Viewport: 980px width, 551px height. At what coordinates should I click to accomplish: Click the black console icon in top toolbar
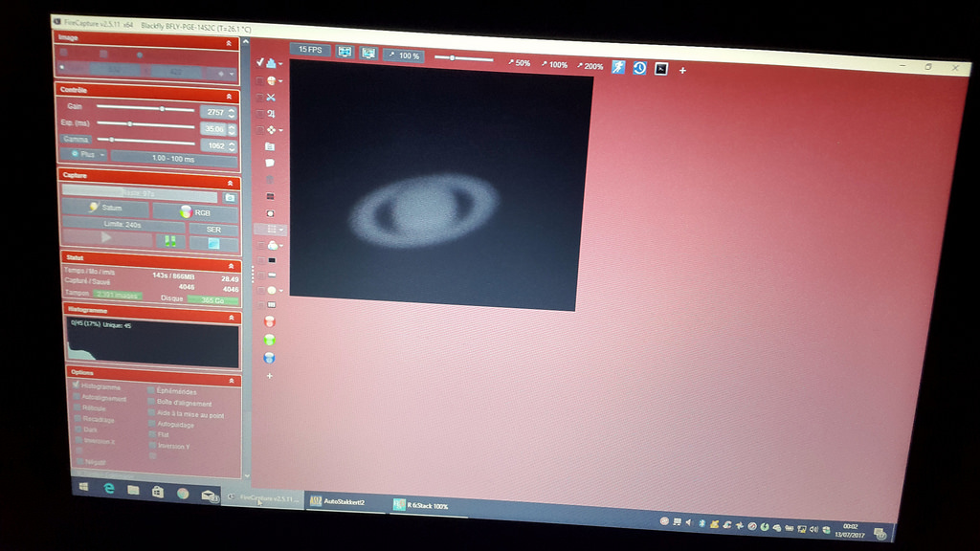click(661, 69)
